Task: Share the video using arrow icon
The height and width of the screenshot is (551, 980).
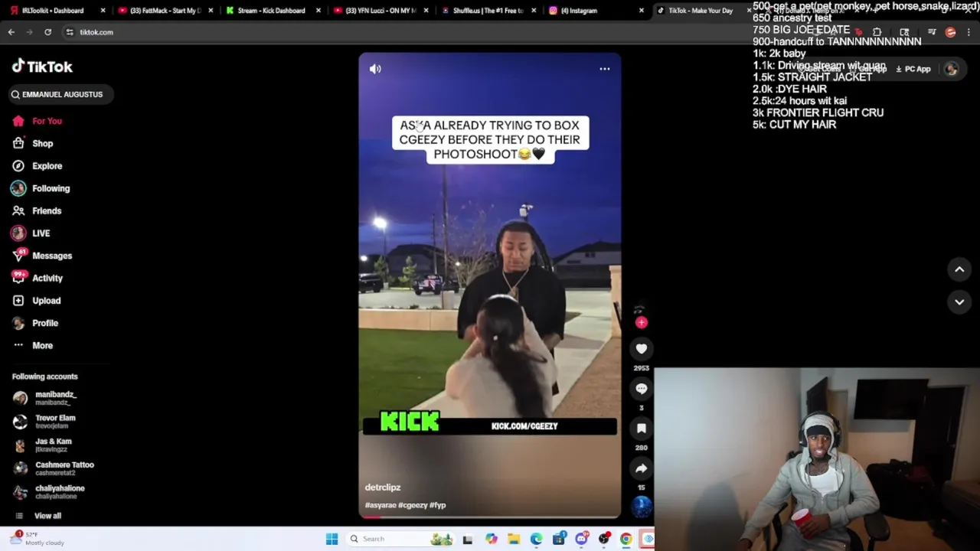Action: pyautogui.click(x=642, y=468)
